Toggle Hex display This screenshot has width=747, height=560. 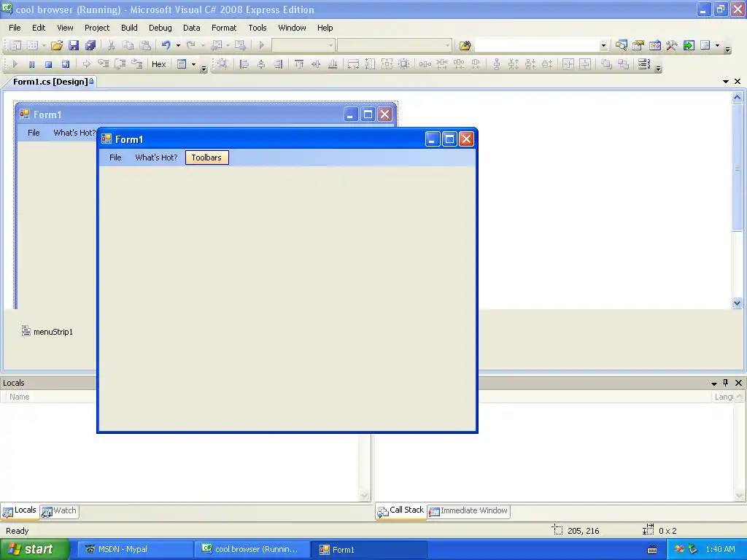(x=158, y=64)
